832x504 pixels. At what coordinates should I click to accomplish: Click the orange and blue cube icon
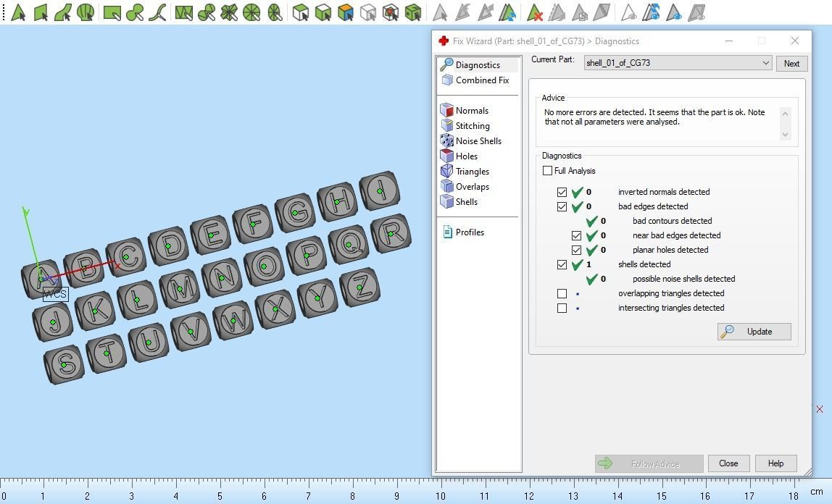(x=346, y=12)
